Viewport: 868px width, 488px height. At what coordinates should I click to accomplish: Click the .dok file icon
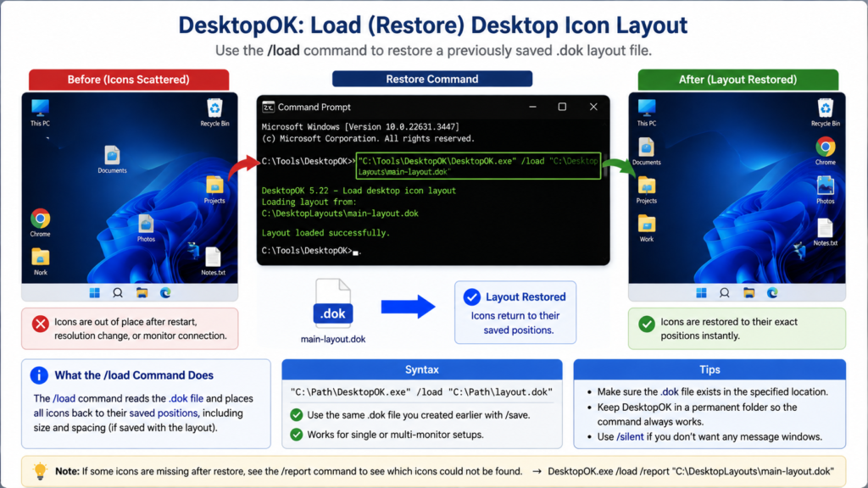click(332, 303)
